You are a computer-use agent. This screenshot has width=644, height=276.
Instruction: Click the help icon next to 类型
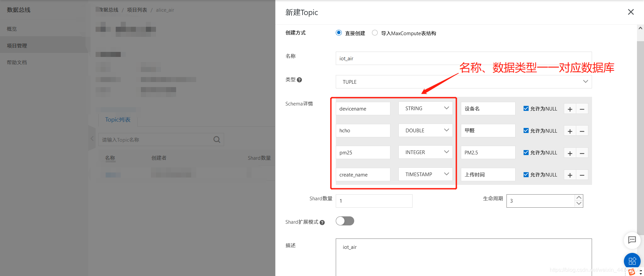(x=300, y=80)
